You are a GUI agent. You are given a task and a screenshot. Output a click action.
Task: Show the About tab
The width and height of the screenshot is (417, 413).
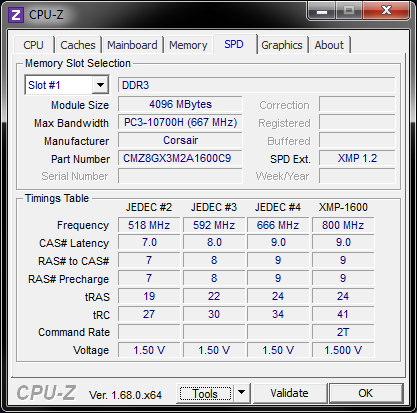(x=329, y=45)
